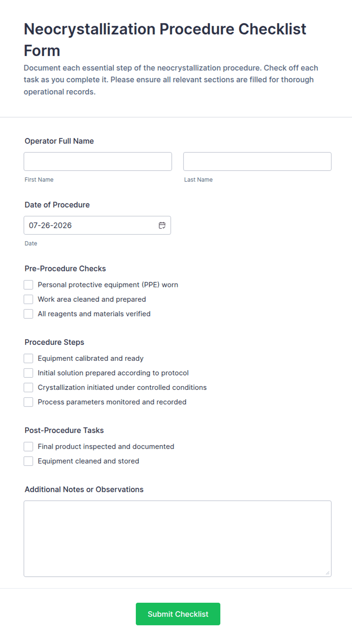Screen dimensions: 352x644
Task: Check Work area cleaned and prepared
Action: (x=28, y=299)
